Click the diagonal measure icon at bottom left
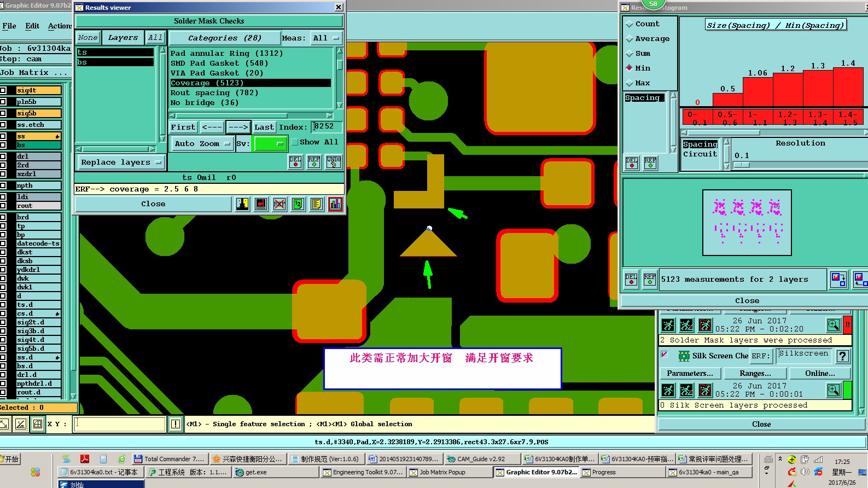 point(21,424)
